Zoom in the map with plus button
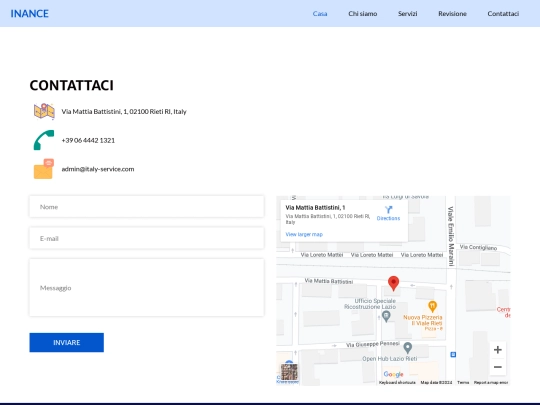Viewport: 540px width, 405px height. tap(498, 350)
